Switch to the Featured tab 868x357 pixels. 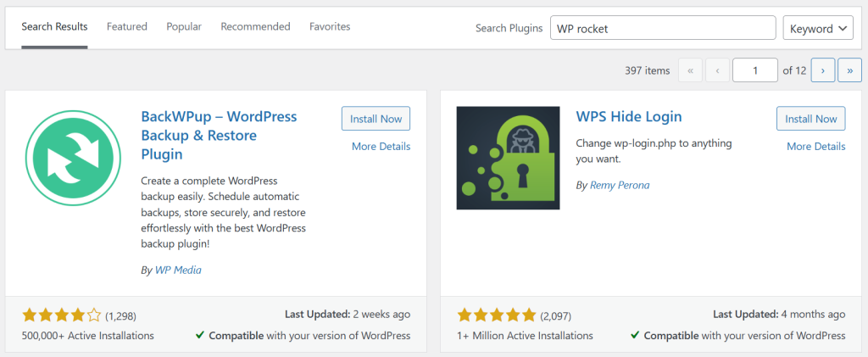tap(127, 27)
